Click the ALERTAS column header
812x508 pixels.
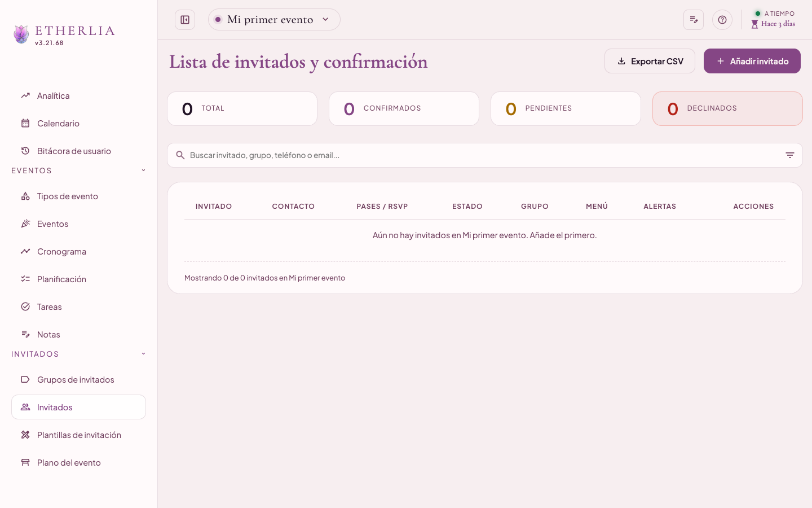(x=660, y=207)
